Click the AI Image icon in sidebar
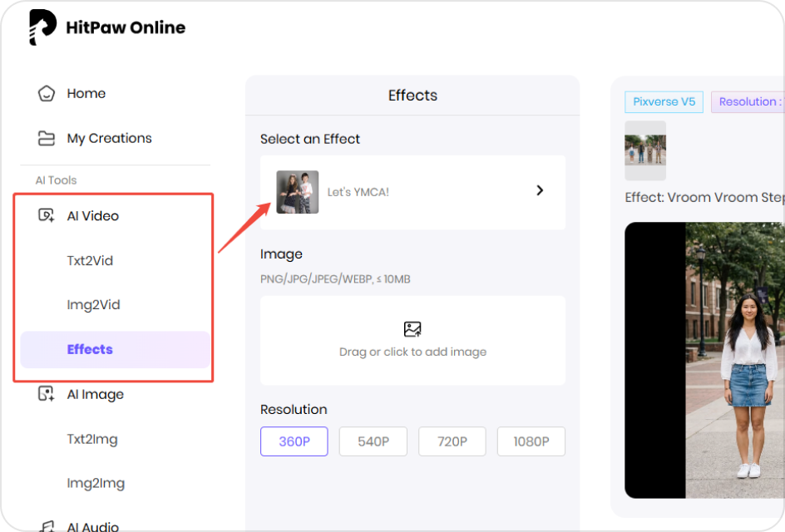This screenshot has width=785, height=532. click(x=47, y=394)
